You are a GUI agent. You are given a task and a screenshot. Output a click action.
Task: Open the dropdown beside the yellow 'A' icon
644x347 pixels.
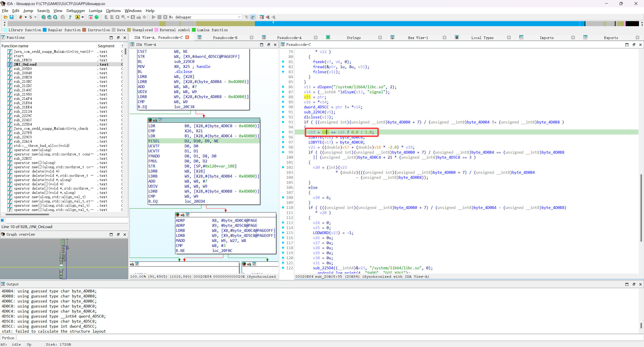(83, 17)
